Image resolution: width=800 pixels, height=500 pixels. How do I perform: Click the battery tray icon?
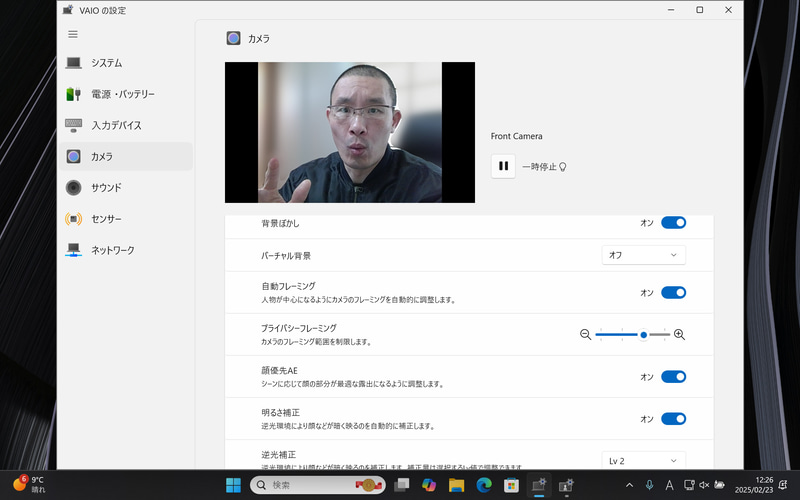tap(719, 485)
